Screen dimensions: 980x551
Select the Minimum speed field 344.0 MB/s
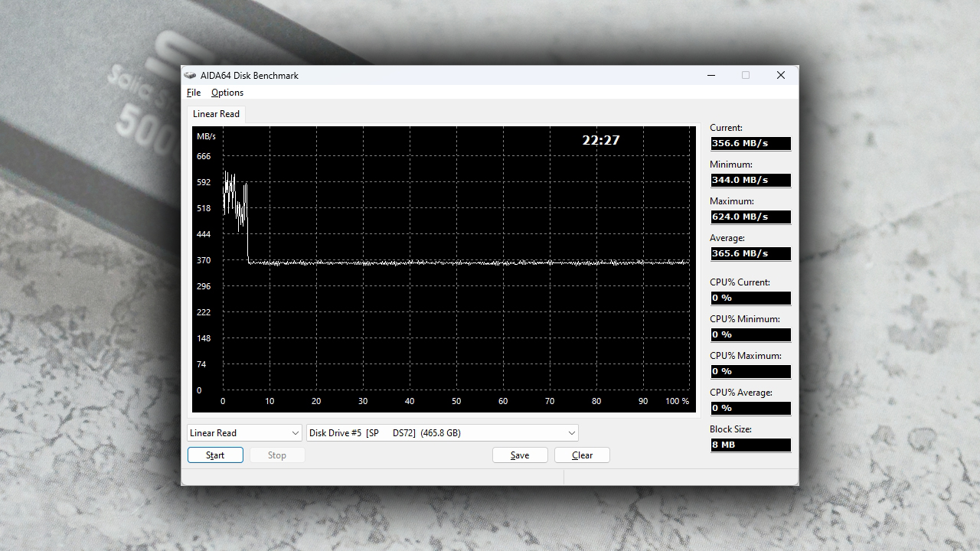750,181
